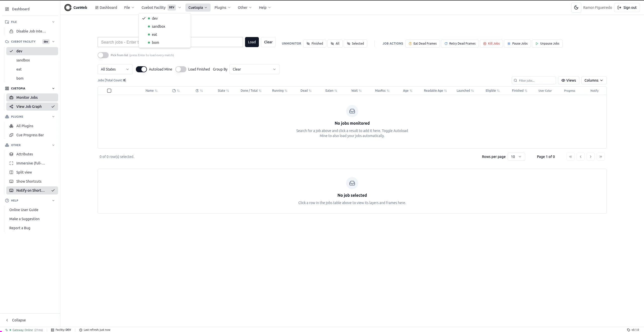Viewport: 644px width, 332px height.
Task: Collapse the CUETOPIA sidebar section
Action: pos(53,88)
